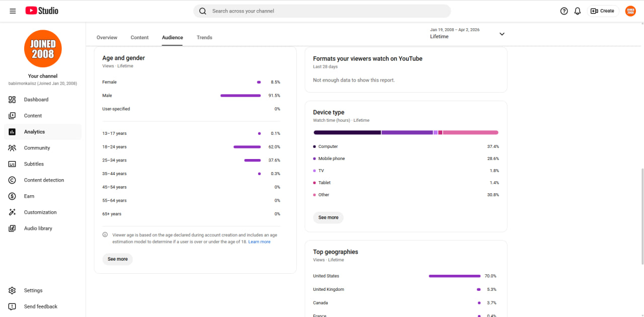Click the page vertical scrollbar
The image size is (644, 317).
(642, 216)
